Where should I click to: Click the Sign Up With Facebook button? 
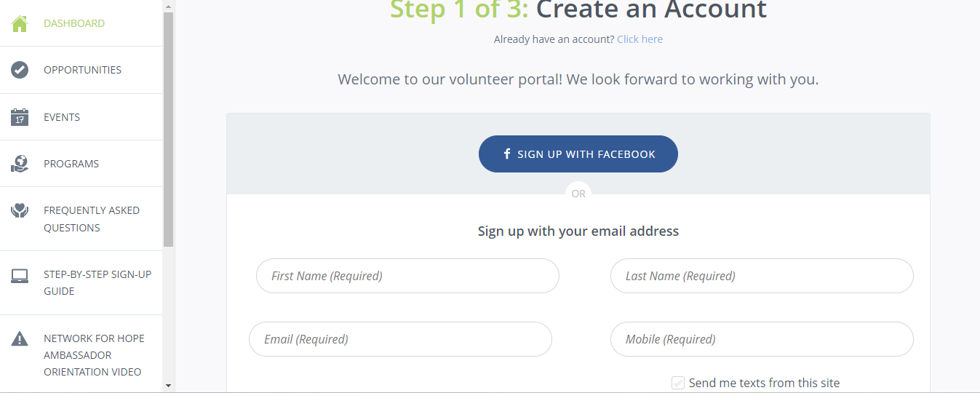pos(578,154)
